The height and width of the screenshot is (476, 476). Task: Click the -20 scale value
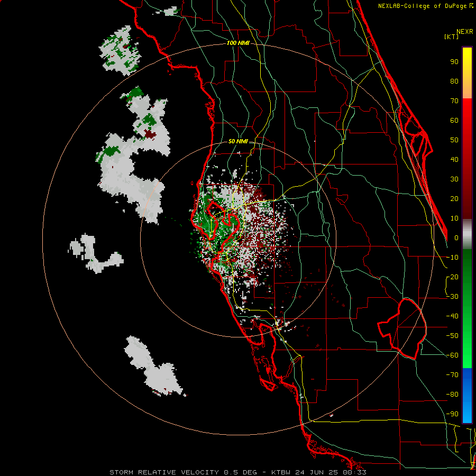coord(452,277)
